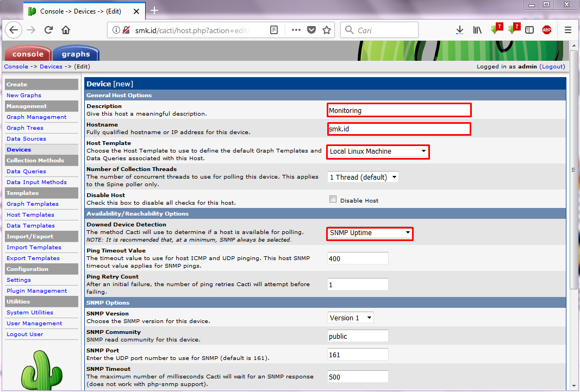This screenshot has width=580, height=392.
Task: Open the Downloads panel
Action: 459,30
